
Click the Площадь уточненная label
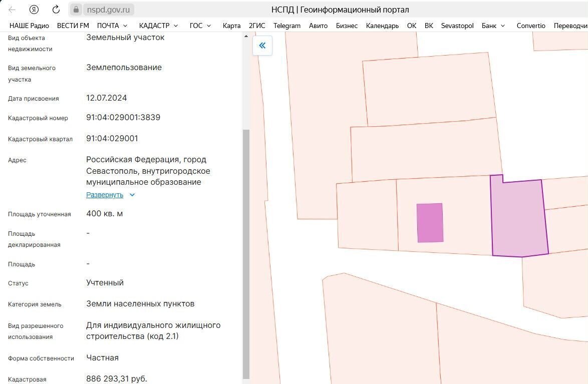(40, 214)
